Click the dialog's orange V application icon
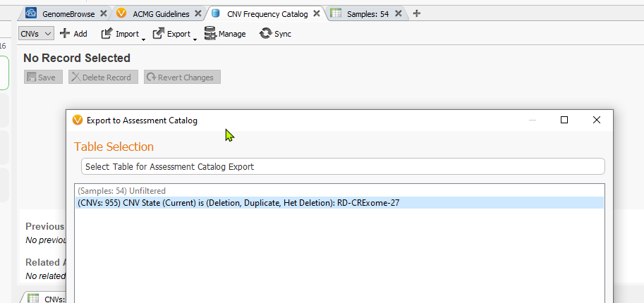 (x=78, y=120)
